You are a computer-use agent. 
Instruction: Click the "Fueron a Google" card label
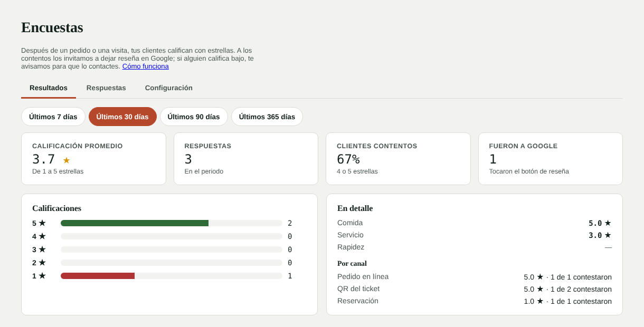coord(523,146)
